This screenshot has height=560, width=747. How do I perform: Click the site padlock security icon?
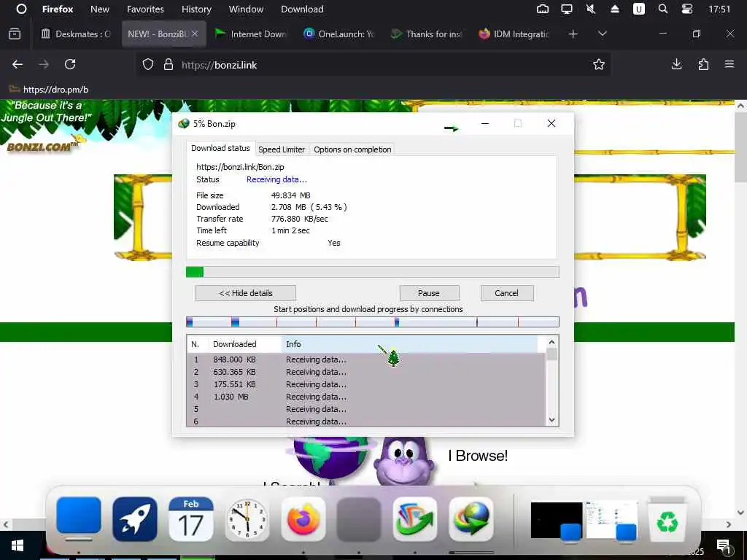[x=169, y=64]
